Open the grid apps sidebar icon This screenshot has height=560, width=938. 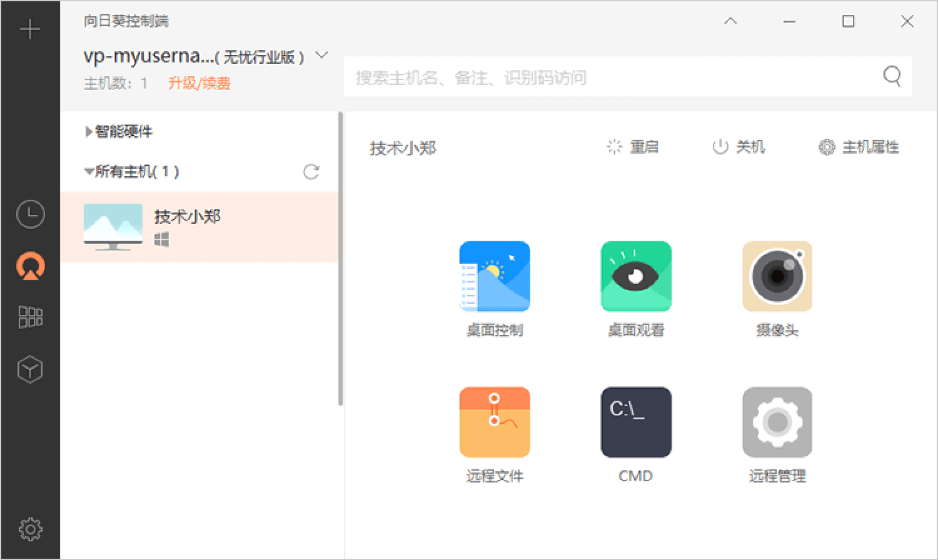[x=30, y=317]
